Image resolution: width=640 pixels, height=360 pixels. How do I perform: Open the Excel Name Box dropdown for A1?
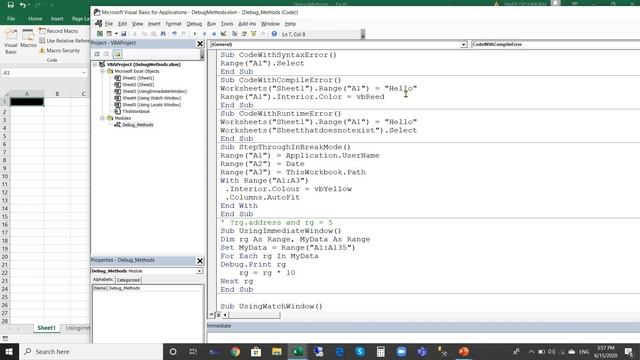pos(84,73)
